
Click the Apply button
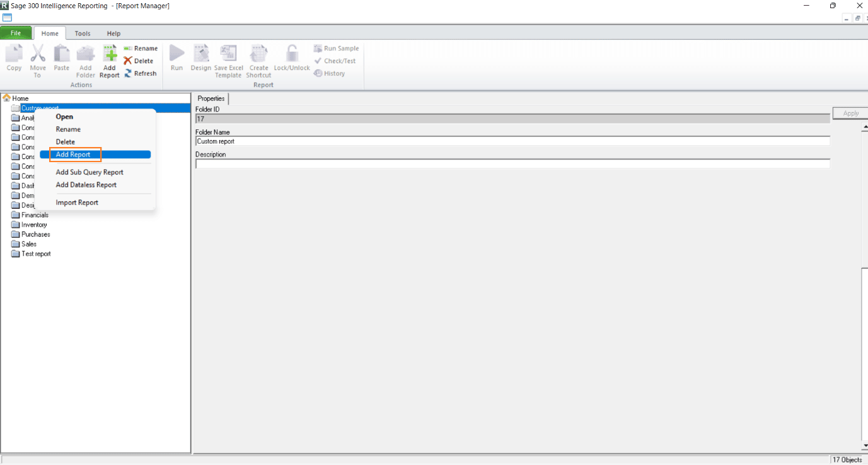pos(850,113)
